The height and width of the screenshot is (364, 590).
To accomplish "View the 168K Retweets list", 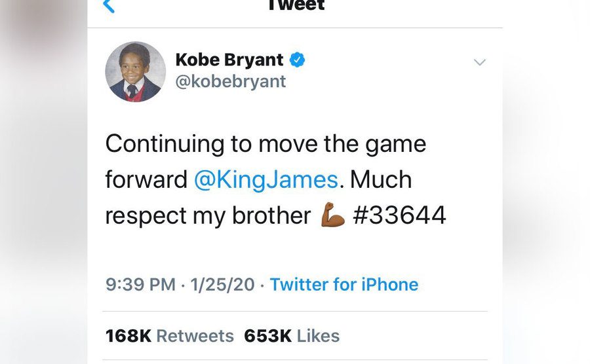I will pyautogui.click(x=169, y=336).
